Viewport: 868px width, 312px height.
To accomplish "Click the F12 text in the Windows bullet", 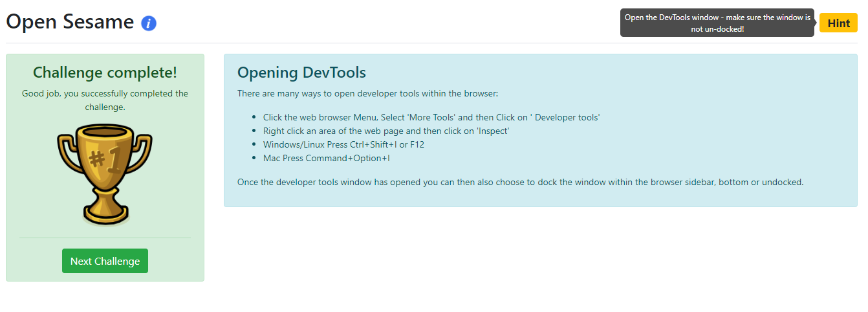I will click(417, 144).
